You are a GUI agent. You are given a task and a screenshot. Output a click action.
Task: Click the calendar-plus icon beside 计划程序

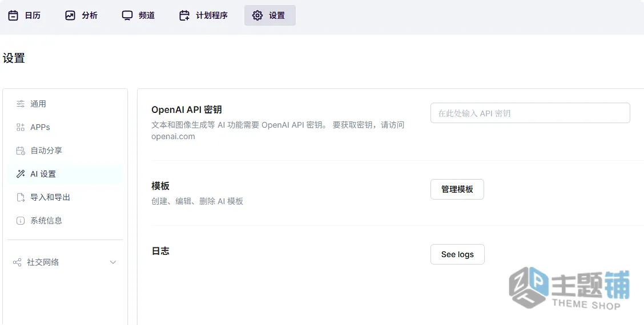[x=184, y=15]
